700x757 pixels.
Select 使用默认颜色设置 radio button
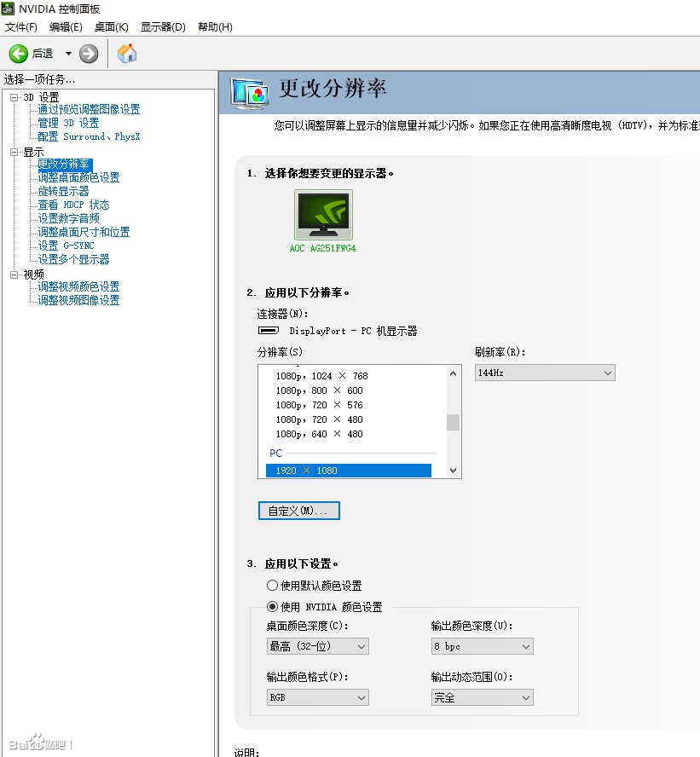click(272, 586)
